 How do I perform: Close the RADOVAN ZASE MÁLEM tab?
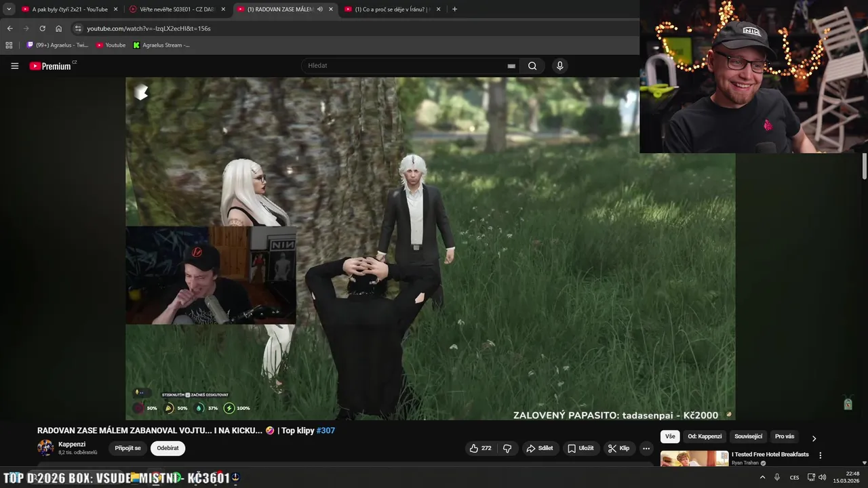tap(331, 9)
